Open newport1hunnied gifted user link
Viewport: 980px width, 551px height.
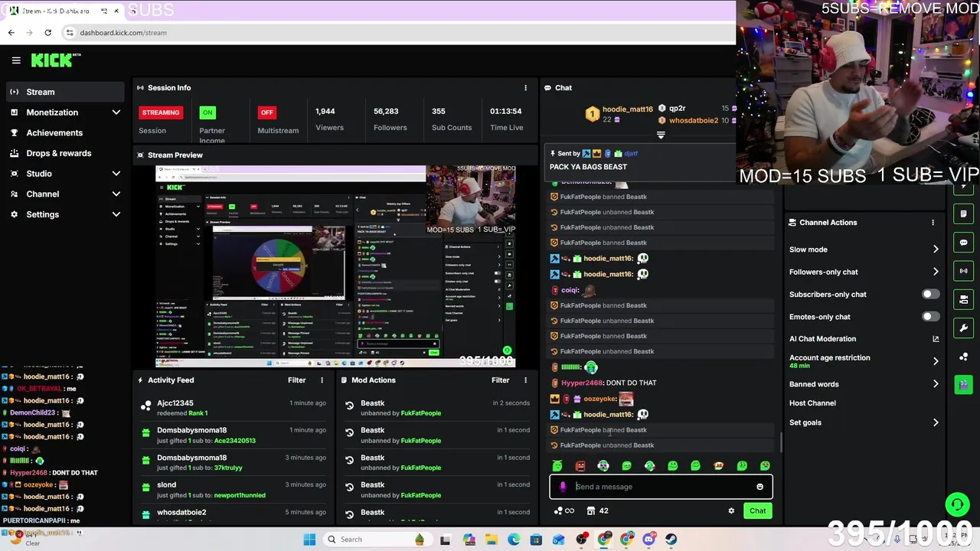(x=240, y=495)
